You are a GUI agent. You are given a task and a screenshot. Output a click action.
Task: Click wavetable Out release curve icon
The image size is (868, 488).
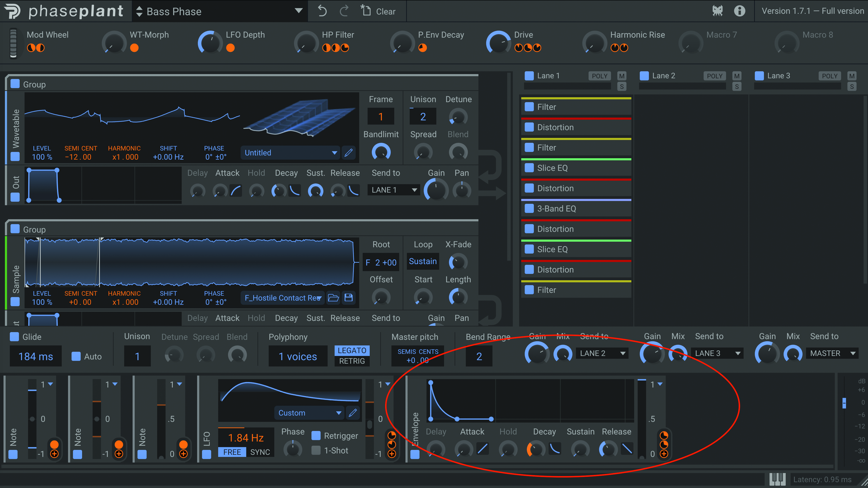tap(353, 190)
